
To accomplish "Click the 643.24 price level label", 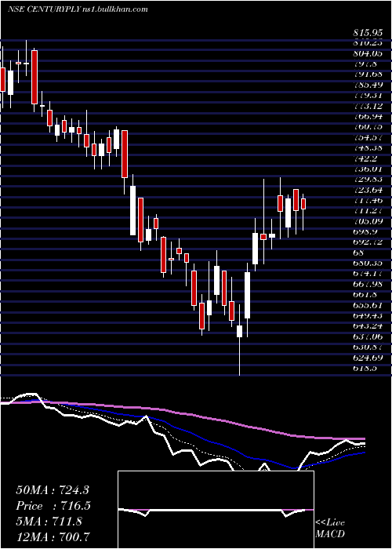I will (368, 326).
